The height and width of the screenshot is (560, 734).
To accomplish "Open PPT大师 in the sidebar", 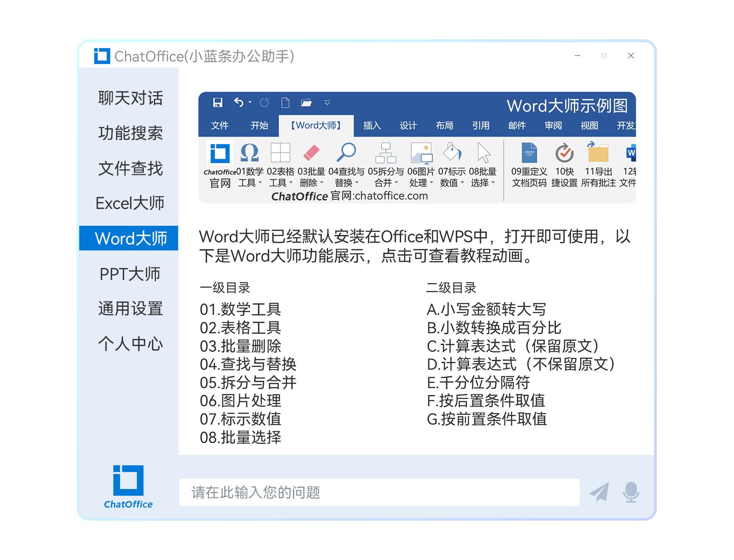I will click(130, 274).
